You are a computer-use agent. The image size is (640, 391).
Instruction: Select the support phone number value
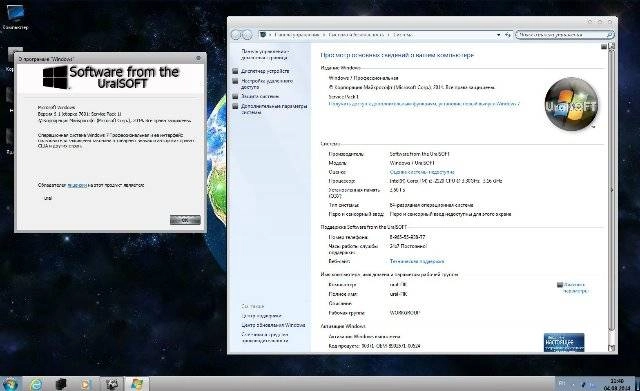407,237
